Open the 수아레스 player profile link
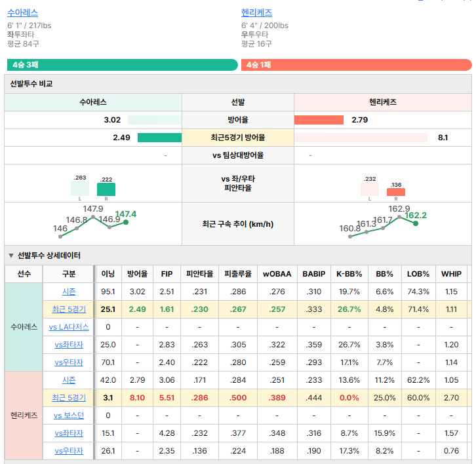 click(23, 12)
